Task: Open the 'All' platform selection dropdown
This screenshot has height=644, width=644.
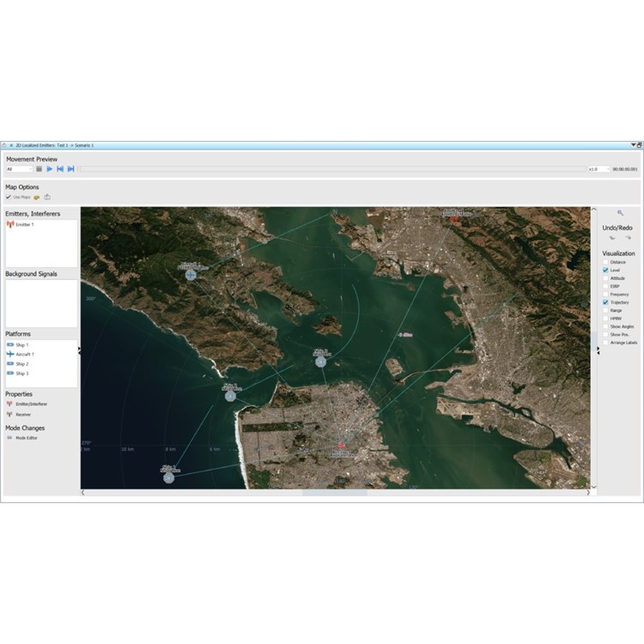Action: pyautogui.click(x=19, y=169)
